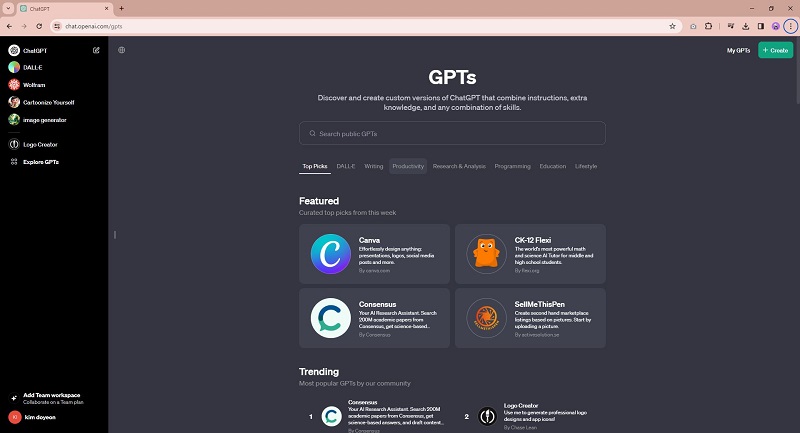Collapse the sidebar using the handle
Viewport: 800px width, 433px height.
[x=115, y=235]
